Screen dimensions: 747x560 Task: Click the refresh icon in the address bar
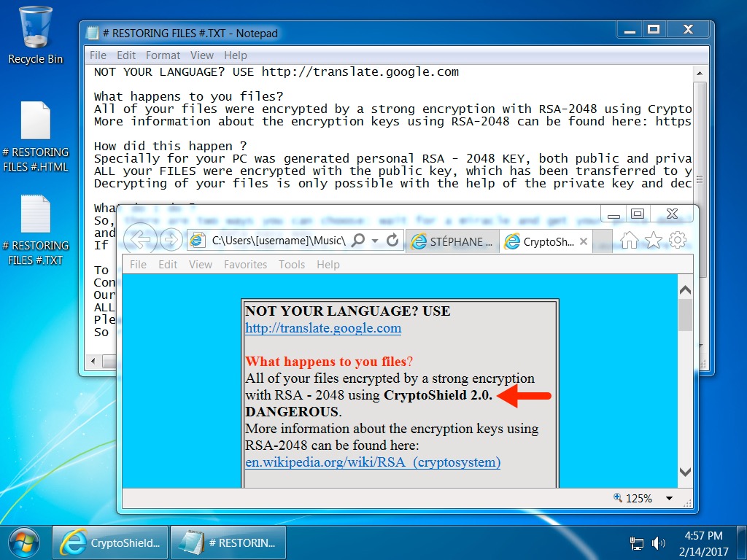tap(392, 240)
